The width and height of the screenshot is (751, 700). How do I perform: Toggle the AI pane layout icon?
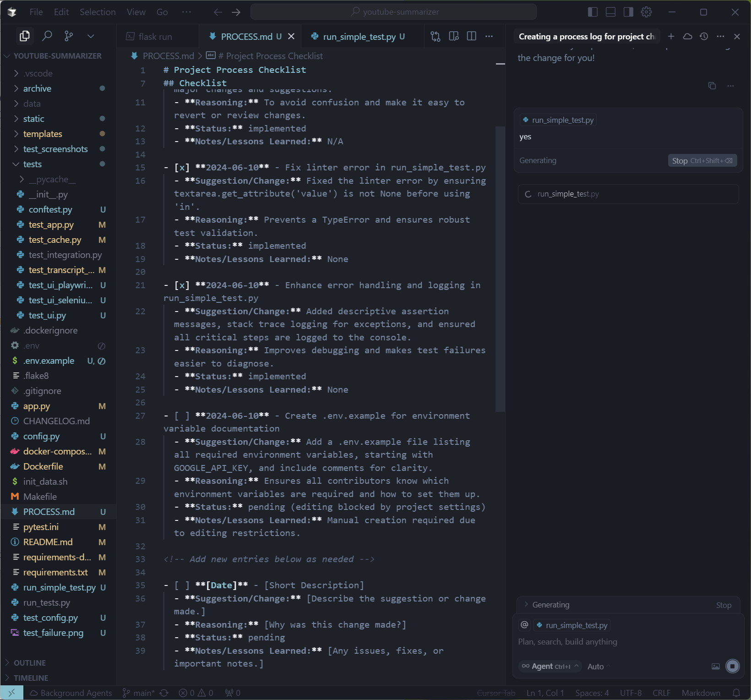[628, 12]
